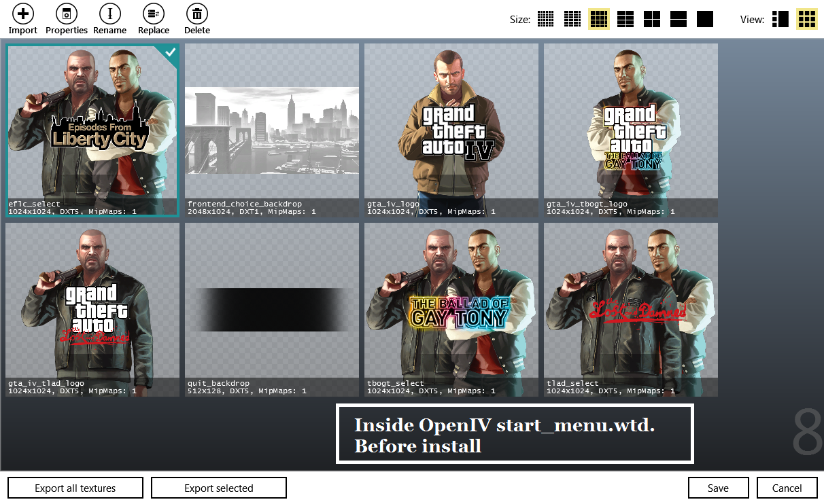Open texture Properties from the toolbar
824x504 pixels.
[67, 14]
